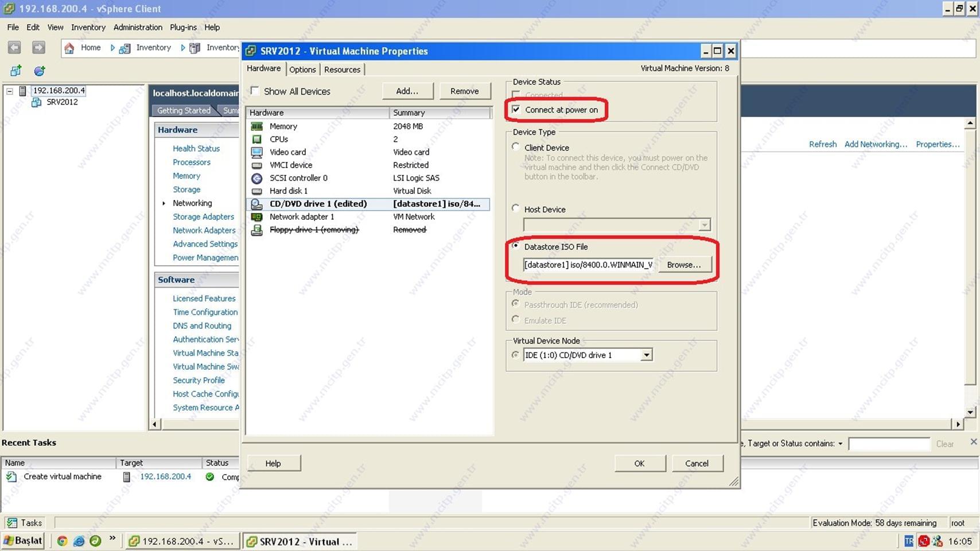Click the Add Networking... link
Image resolution: width=980 pixels, height=551 pixels.
tap(876, 144)
